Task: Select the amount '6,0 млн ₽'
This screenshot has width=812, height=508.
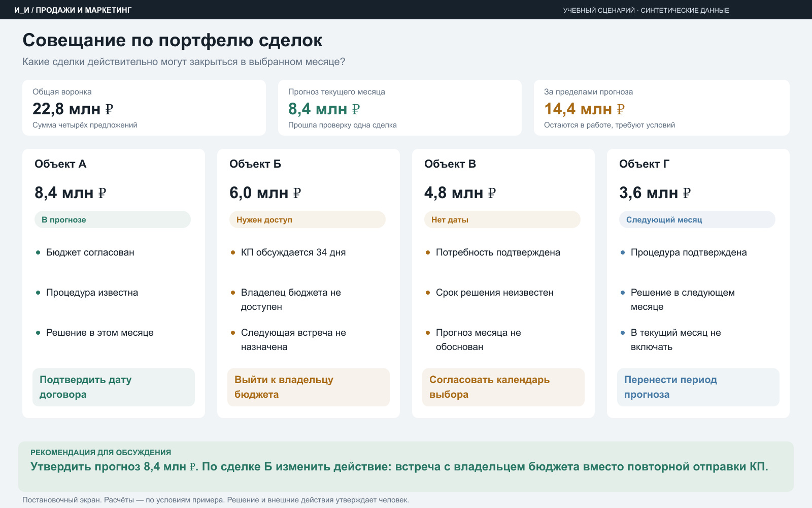Action: (x=265, y=193)
